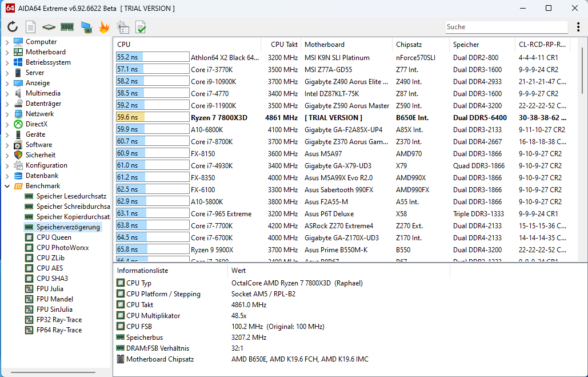The image size is (588, 377).
Task: Sort by the Chipsatz column header
Action: tap(421, 44)
